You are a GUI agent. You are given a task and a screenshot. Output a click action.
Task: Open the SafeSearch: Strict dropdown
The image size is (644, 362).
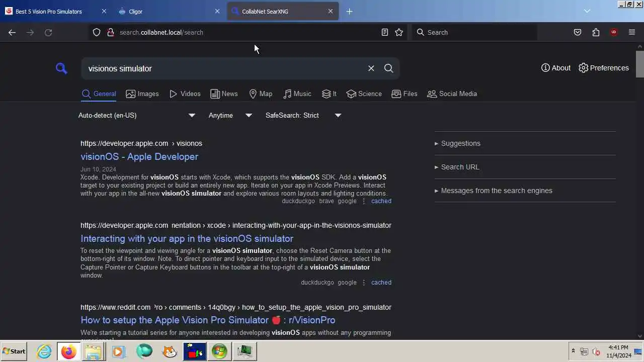pos(303,115)
